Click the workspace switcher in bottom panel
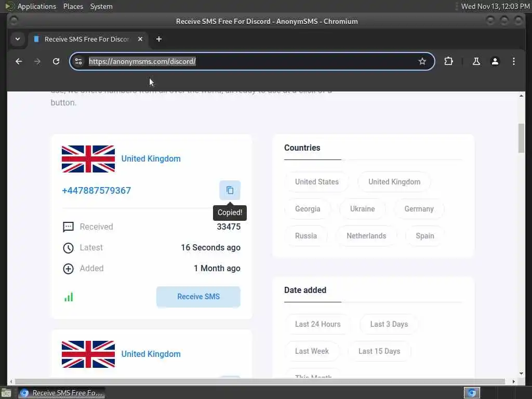532x399 pixels. pos(472,393)
